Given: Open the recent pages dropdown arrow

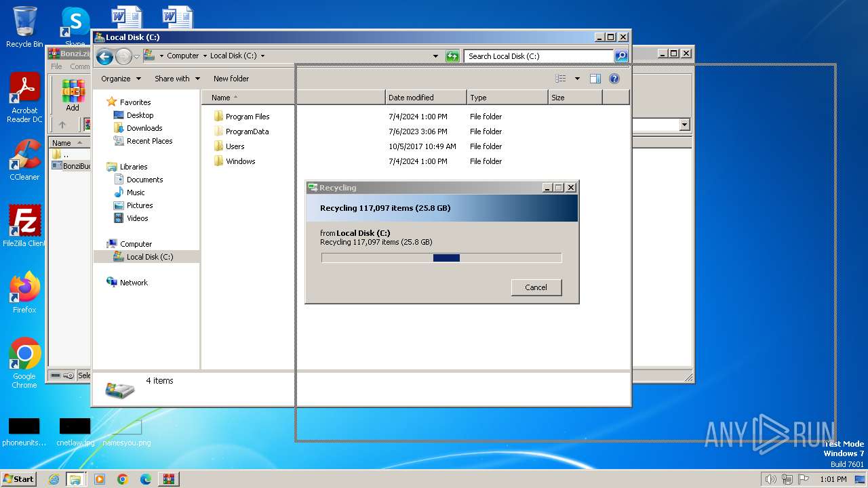Looking at the screenshot, I should point(136,56).
